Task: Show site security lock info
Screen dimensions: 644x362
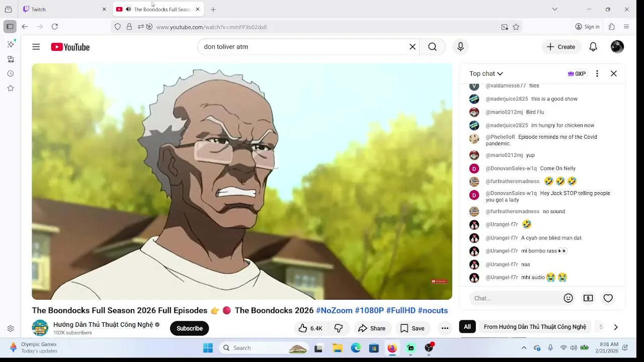Action: click(129, 27)
